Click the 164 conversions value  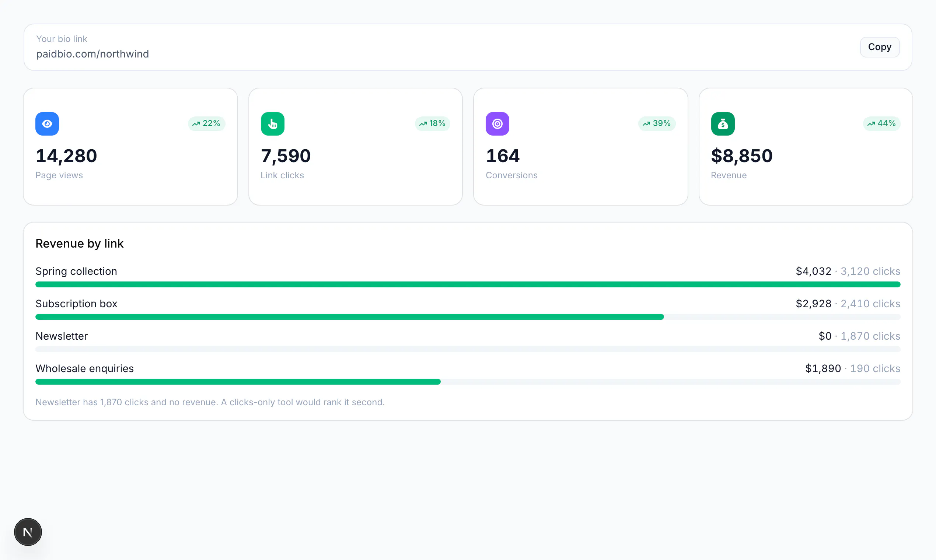503,156
